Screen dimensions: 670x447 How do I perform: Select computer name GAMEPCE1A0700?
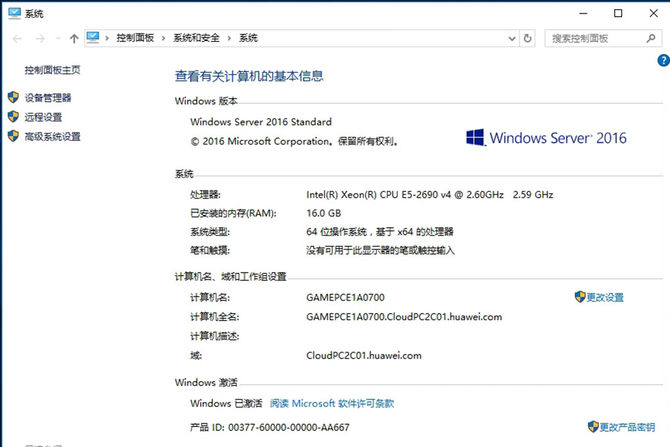tap(345, 297)
